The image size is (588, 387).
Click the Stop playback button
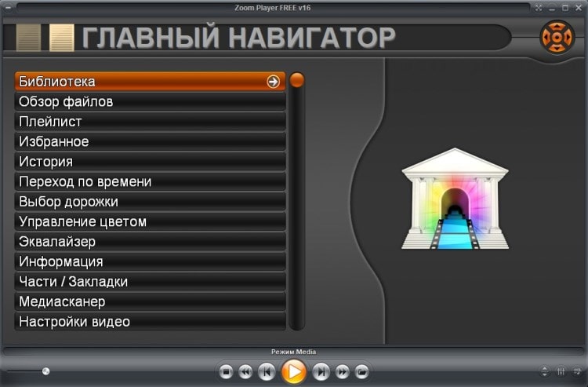tap(226, 372)
